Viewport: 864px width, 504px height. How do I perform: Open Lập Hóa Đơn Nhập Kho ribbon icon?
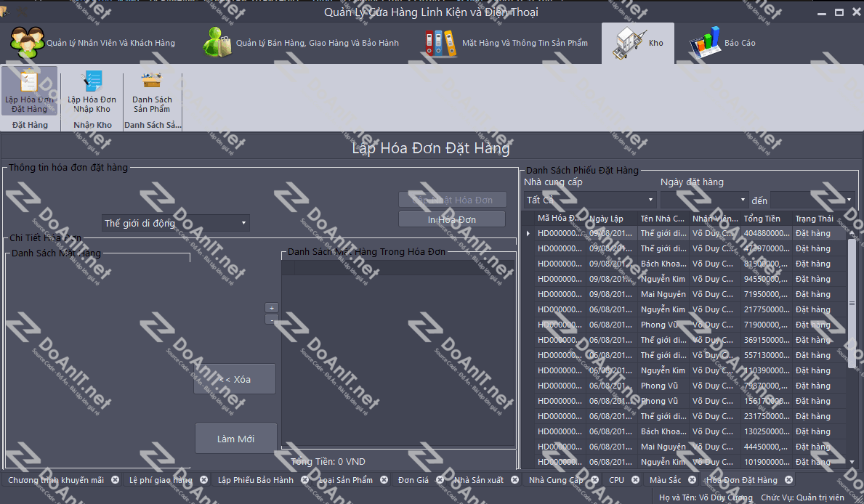pyautogui.click(x=92, y=92)
